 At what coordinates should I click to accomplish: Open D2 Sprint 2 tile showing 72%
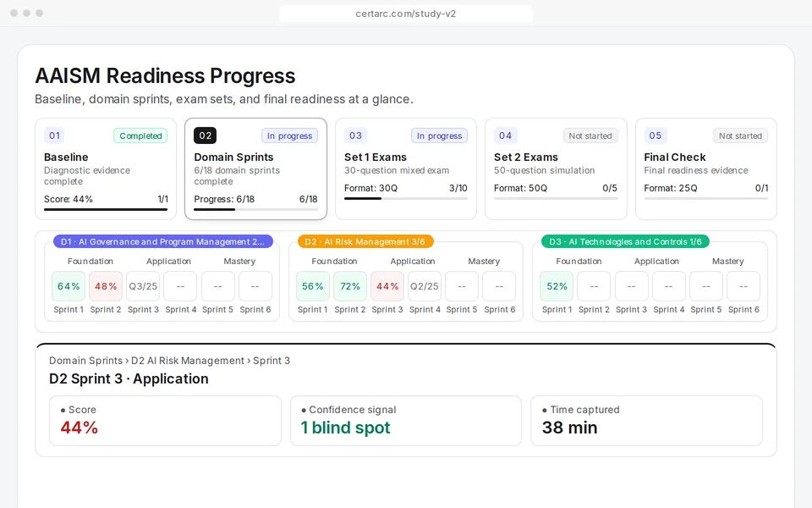350,286
